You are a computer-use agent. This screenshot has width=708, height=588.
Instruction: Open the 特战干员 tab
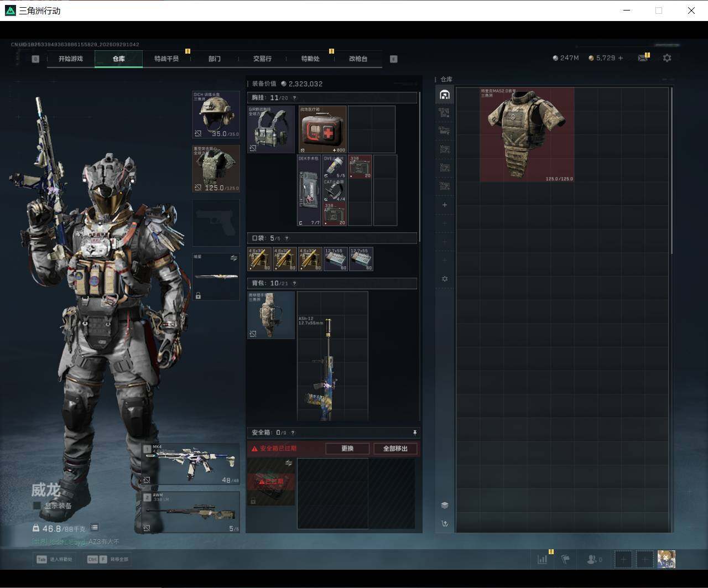166,59
